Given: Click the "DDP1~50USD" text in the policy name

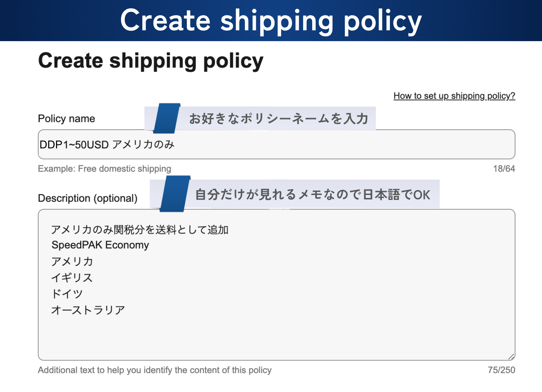Looking at the screenshot, I should 74,145.
